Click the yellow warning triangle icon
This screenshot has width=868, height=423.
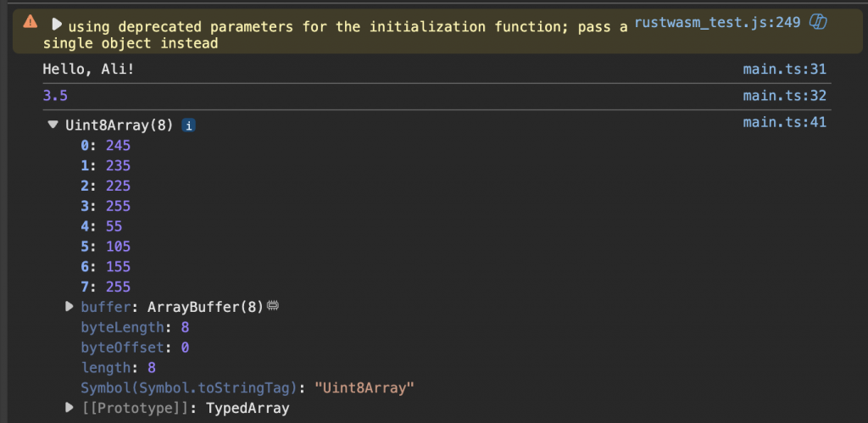[x=31, y=22]
